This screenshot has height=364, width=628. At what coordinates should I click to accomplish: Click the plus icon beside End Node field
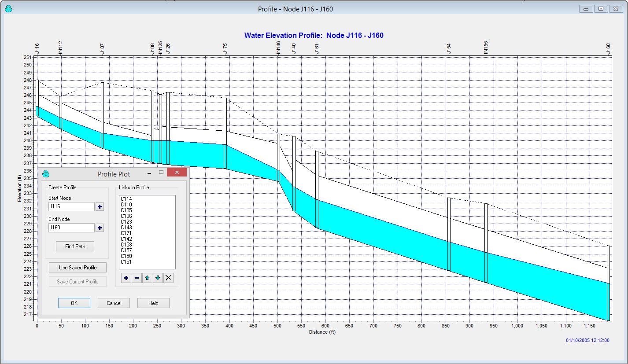click(x=100, y=228)
